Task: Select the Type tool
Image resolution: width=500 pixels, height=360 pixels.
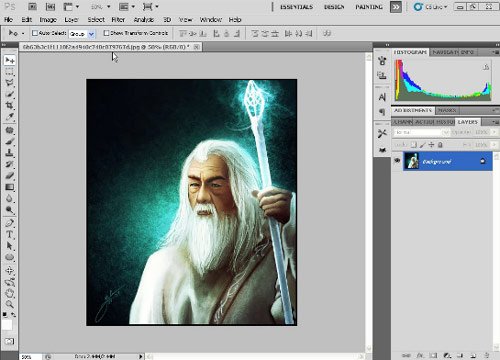Action: (x=10, y=234)
